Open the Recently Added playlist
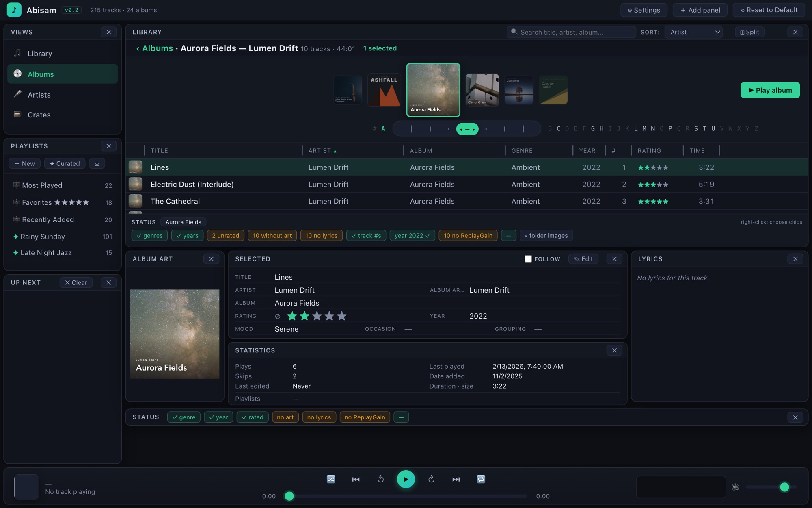This screenshot has width=812, height=508. pos(63,219)
